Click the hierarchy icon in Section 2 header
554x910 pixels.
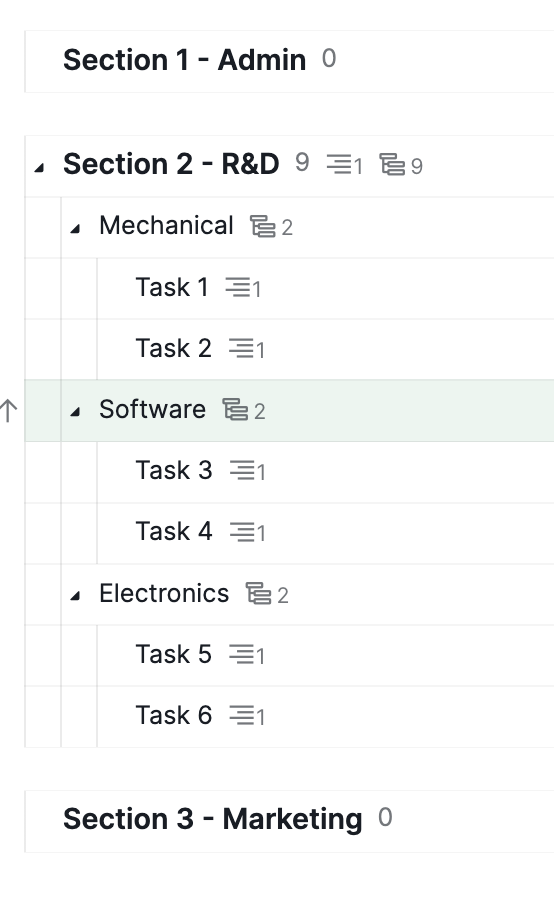point(392,164)
